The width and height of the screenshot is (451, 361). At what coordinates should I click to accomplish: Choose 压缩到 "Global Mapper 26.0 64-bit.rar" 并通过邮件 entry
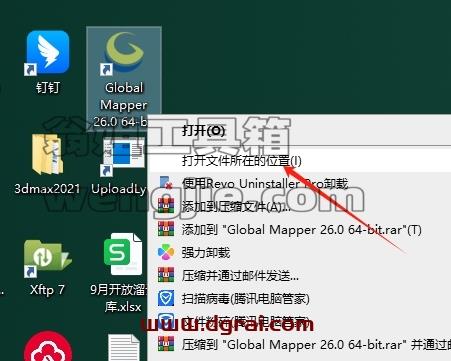299,344
